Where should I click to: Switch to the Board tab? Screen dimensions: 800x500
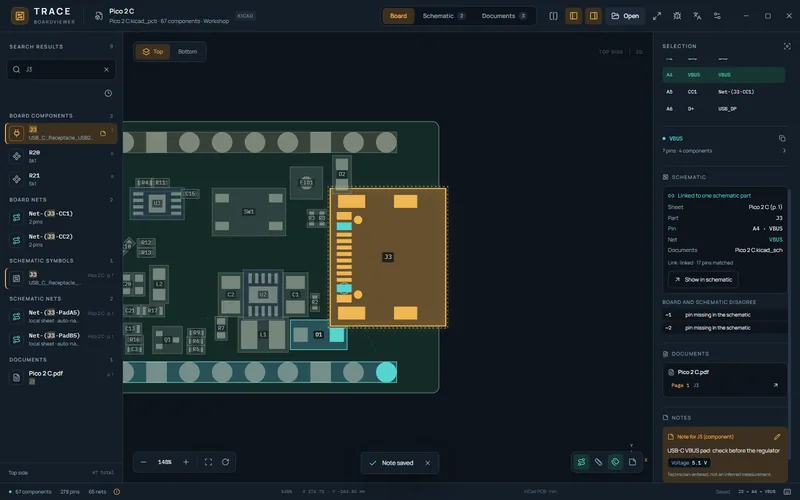pos(398,16)
